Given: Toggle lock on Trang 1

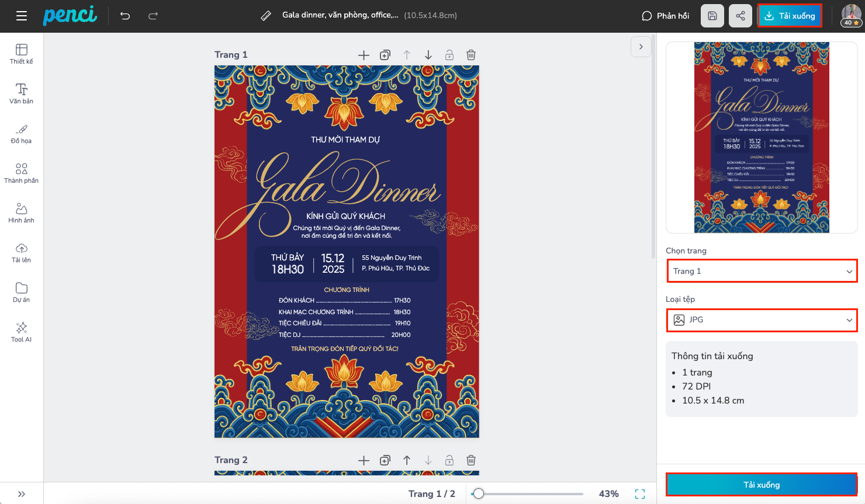Looking at the screenshot, I should [449, 55].
